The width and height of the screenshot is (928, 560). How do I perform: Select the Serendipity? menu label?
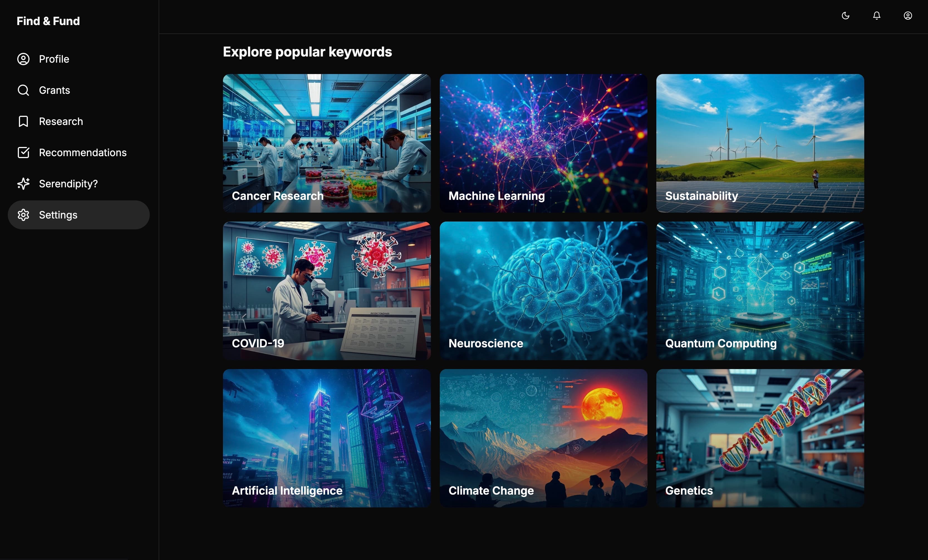[x=68, y=184]
